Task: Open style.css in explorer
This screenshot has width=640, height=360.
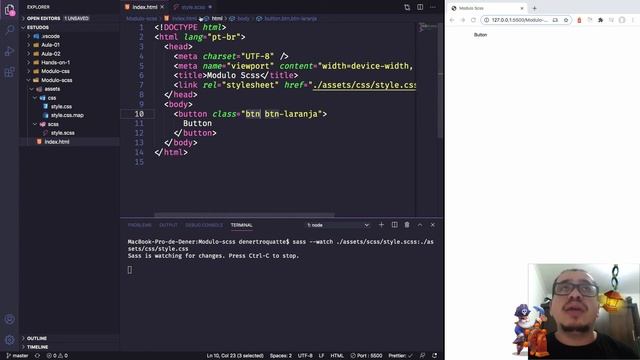Action: (61, 107)
